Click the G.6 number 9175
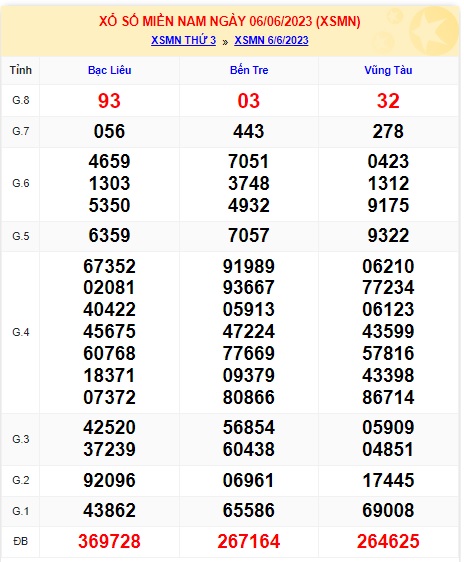 388,205
